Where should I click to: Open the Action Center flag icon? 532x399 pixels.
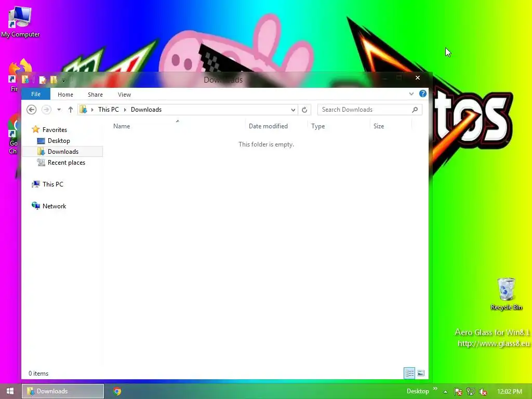[x=458, y=392]
